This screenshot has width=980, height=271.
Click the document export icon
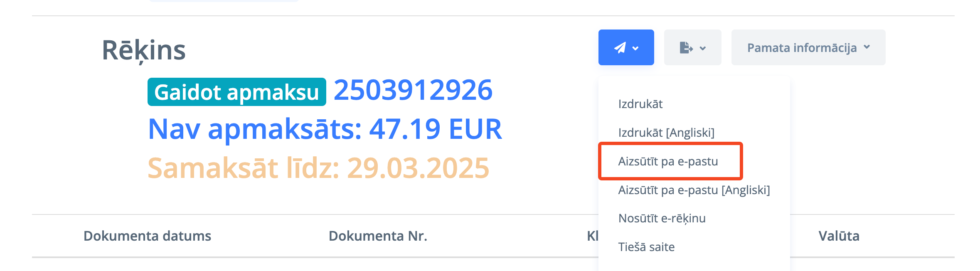(x=686, y=48)
